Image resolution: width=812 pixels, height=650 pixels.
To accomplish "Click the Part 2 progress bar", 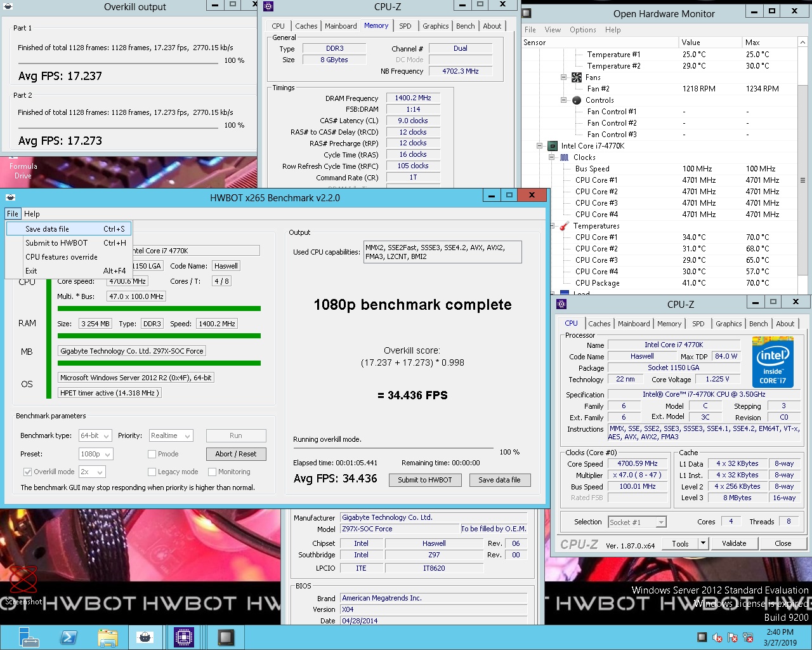I will 119,128.
